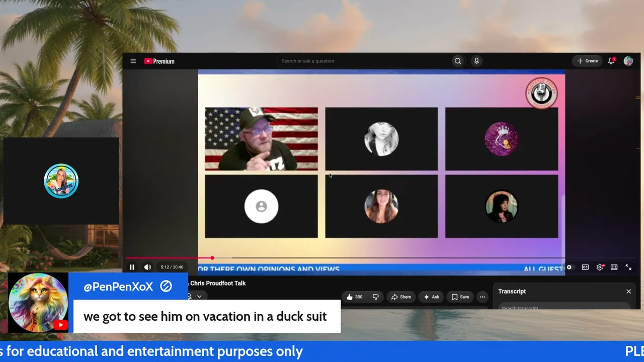The height and width of the screenshot is (362, 644).
Task: Pause the video playback
Action: coord(132,267)
